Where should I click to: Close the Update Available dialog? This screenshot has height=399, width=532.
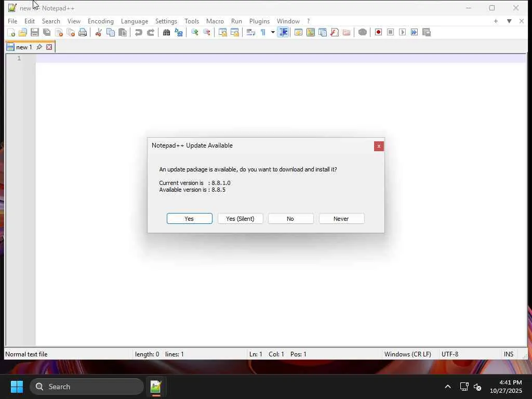pos(379,146)
